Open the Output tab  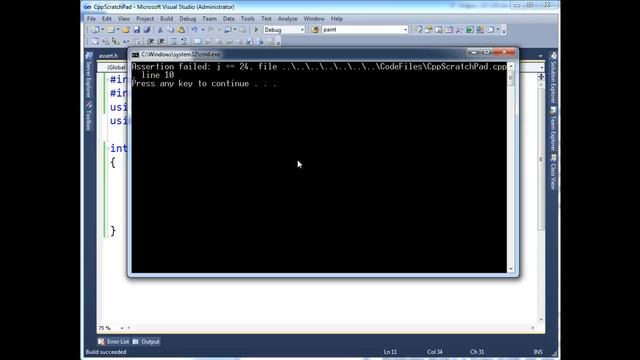146,342
